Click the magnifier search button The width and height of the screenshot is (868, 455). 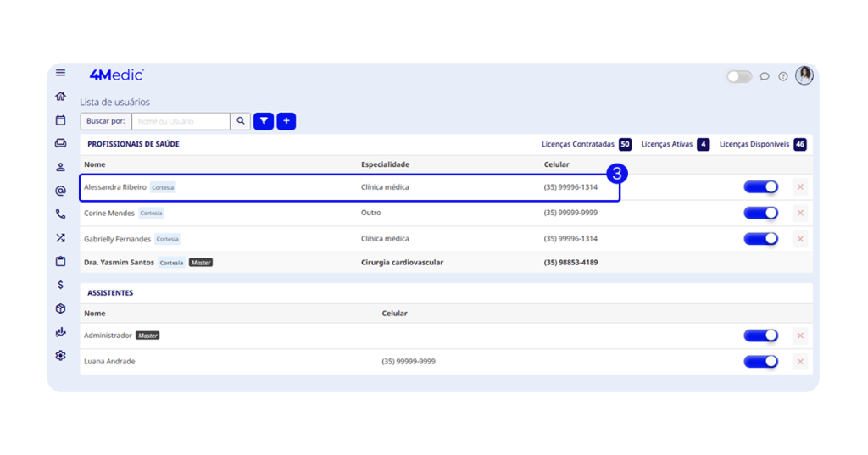tap(241, 121)
